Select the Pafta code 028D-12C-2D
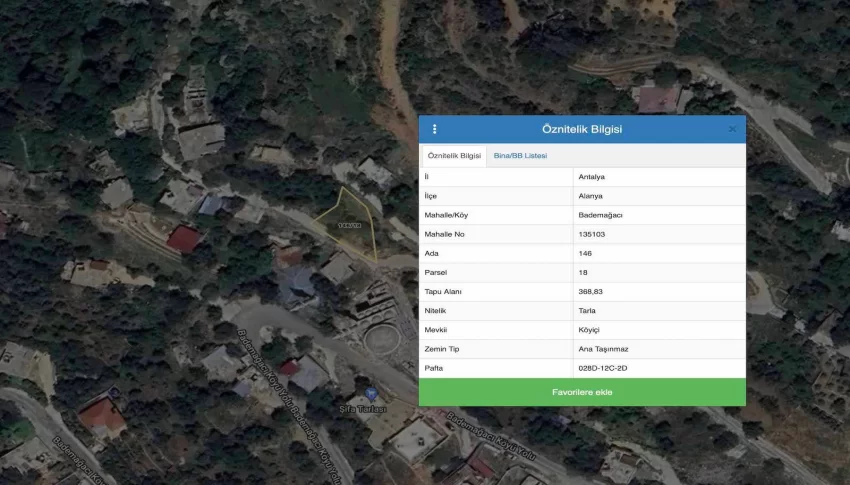 603,368
